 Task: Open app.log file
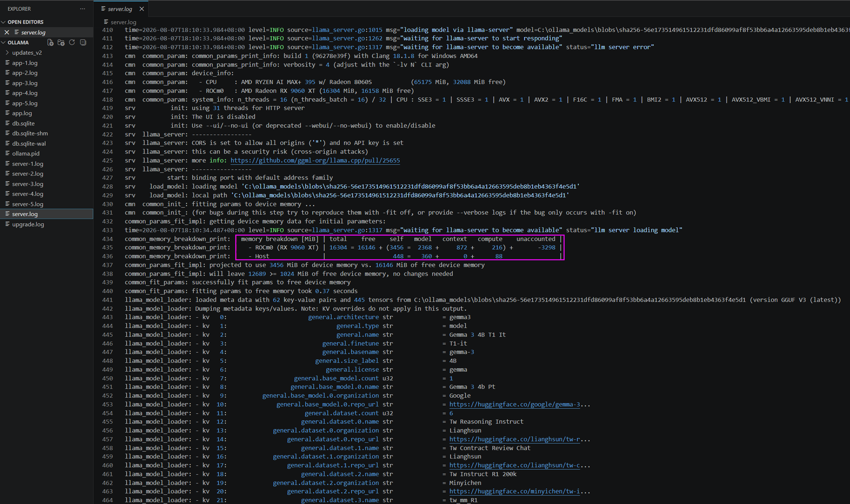[22, 113]
